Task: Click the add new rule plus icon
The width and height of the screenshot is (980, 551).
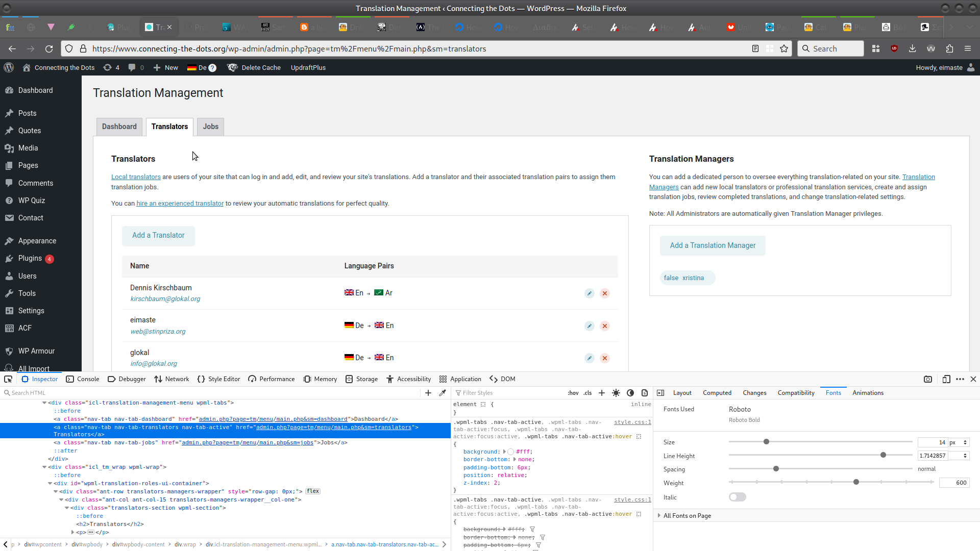Action: coord(602,393)
